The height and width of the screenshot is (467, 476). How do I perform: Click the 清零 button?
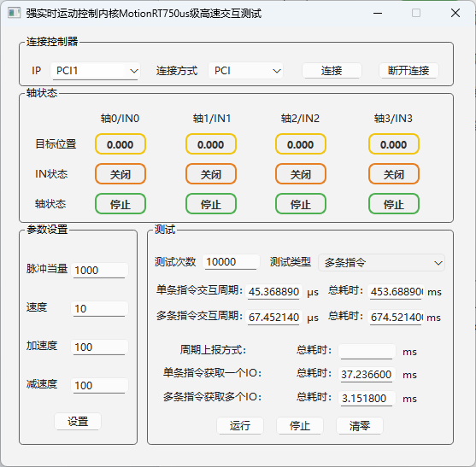coord(360,426)
